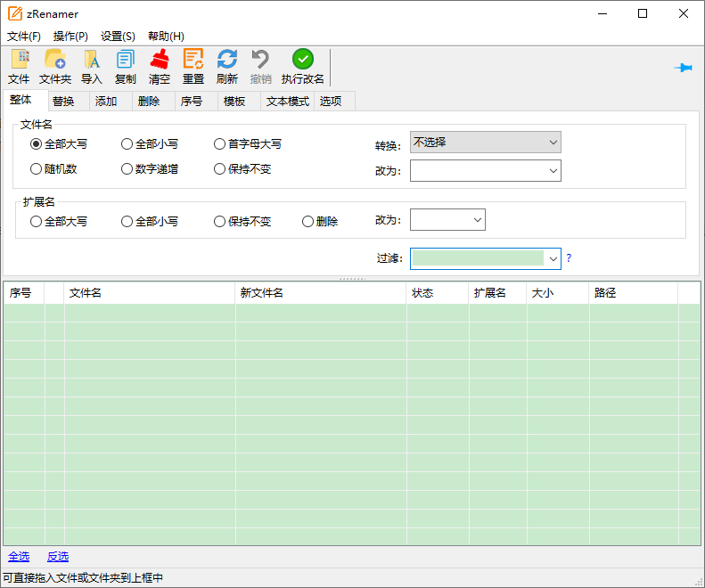Open the 操作(P) menu
This screenshot has width=705, height=588.
point(70,37)
